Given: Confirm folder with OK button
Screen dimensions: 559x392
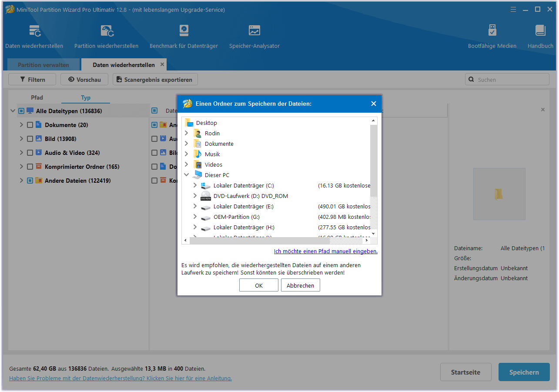Looking at the screenshot, I should tap(259, 285).
